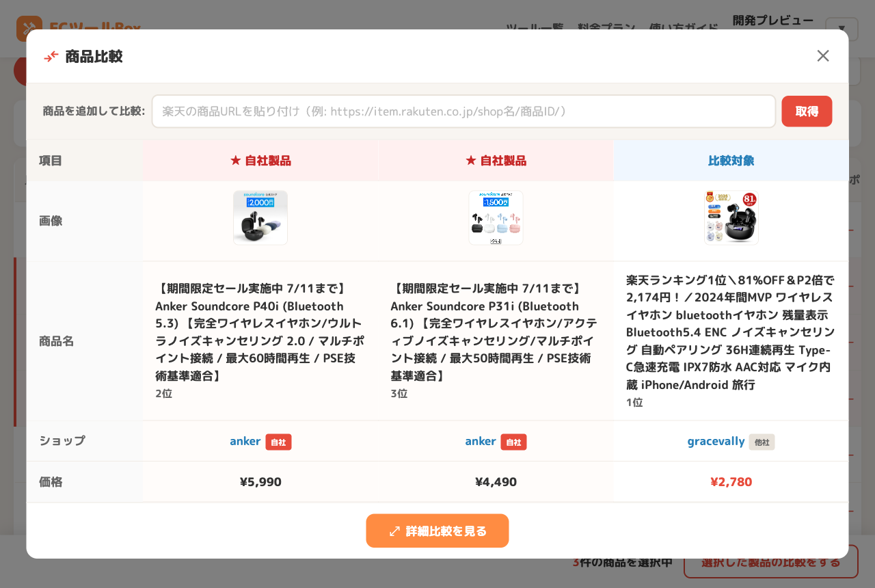Click the 楽天ランキング1位 product name text
This screenshot has height=588, width=875.
click(x=731, y=332)
